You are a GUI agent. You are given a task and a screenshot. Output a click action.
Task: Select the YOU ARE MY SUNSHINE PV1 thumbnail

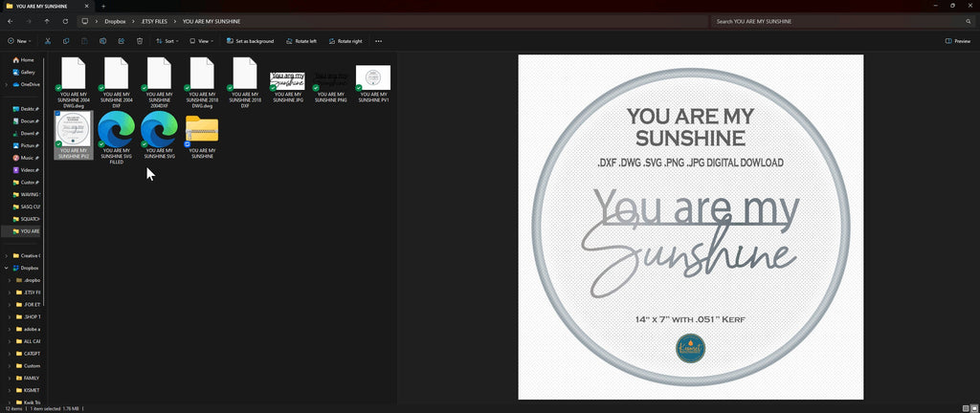pyautogui.click(x=373, y=77)
